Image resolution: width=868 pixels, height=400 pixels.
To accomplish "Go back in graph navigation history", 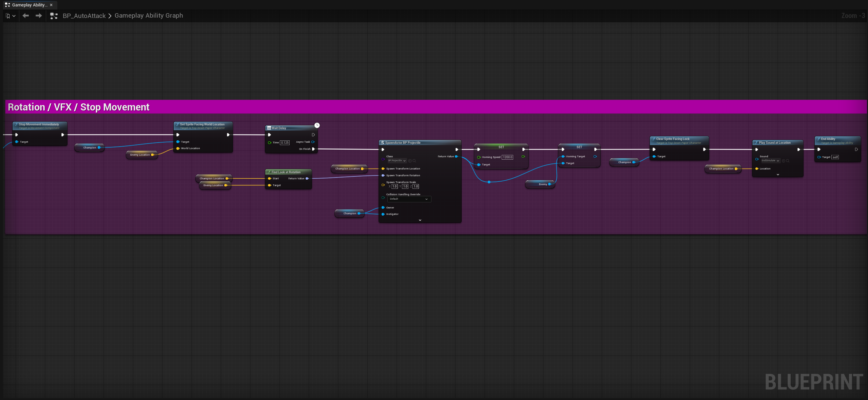I will [x=25, y=16].
